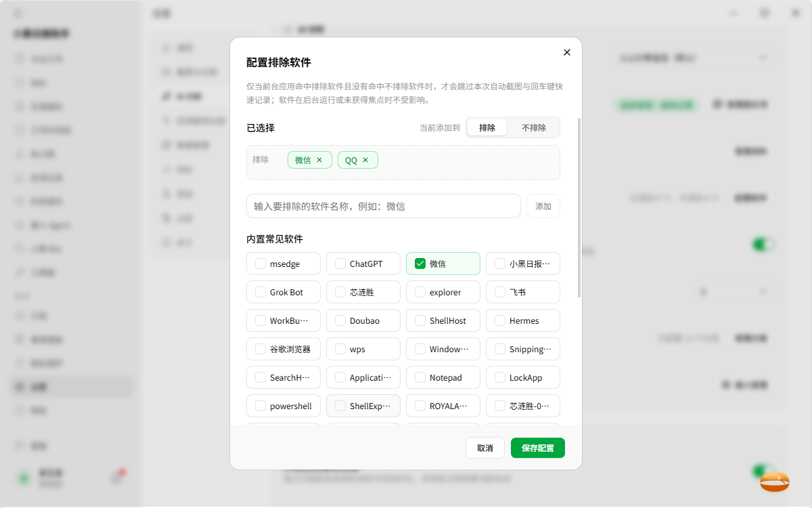The height and width of the screenshot is (508, 812).
Task: Click the 添加 button
Action: [543, 206]
